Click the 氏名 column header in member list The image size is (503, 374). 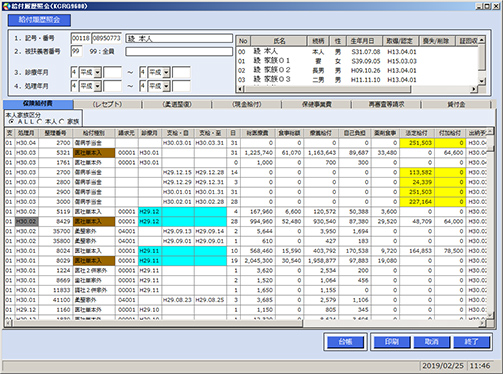click(x=279, y=41)
